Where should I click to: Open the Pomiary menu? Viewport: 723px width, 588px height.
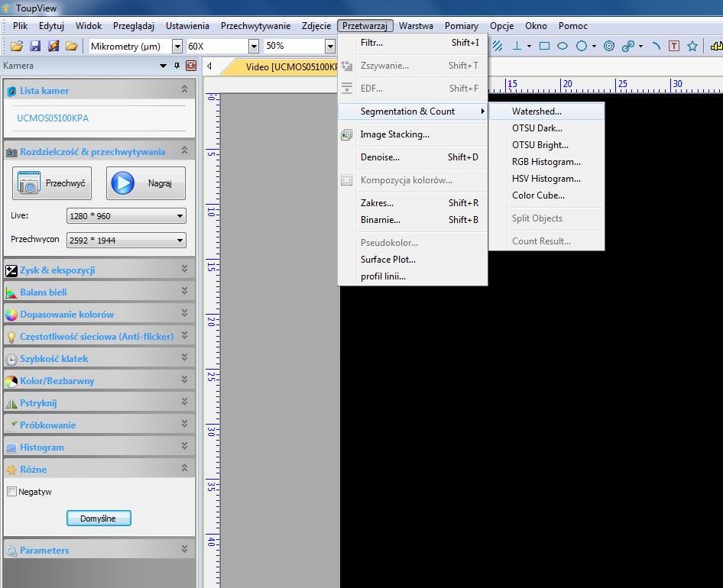click(461, 26)
